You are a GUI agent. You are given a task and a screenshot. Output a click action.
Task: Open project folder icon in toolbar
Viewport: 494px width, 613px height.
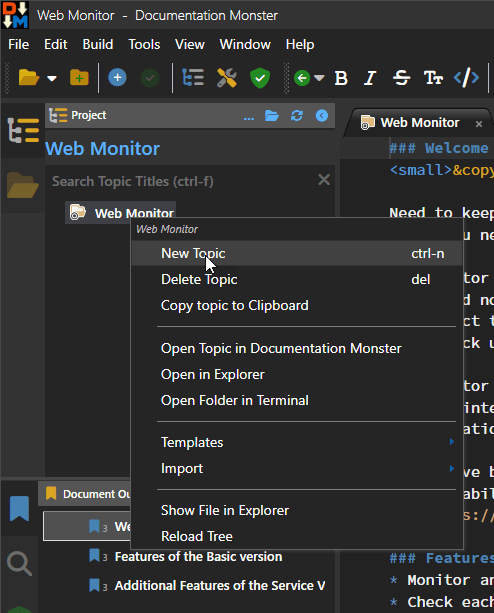[29, 77]
